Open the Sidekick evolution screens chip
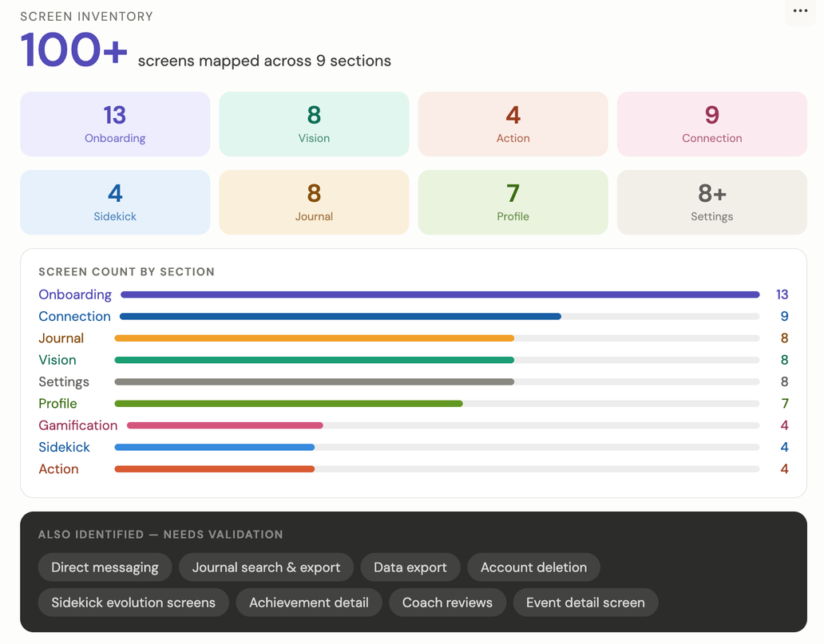 pyautogui.click(x=133, y=603)
